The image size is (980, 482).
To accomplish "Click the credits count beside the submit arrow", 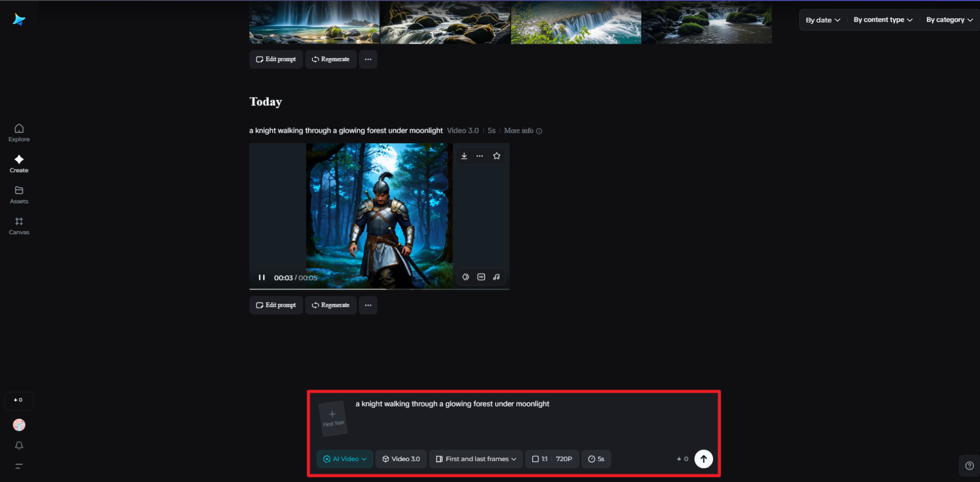I will pos(682,459).
